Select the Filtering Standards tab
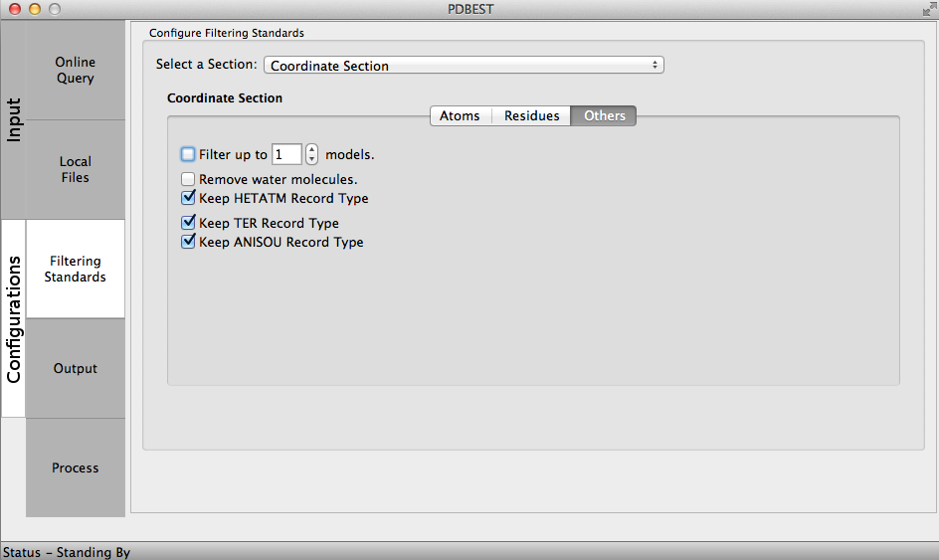Viewport: 939px width, 560px height. click(x=76, y=270)
